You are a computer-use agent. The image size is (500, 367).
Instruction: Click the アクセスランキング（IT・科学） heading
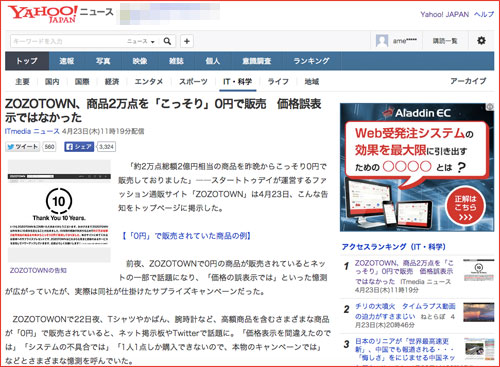(394, 247)
